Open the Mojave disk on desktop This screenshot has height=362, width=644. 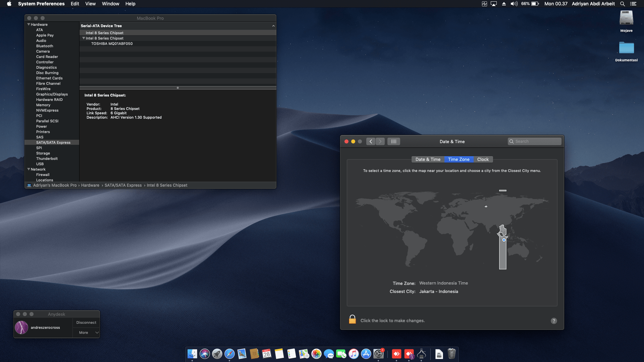coord(626,18)
